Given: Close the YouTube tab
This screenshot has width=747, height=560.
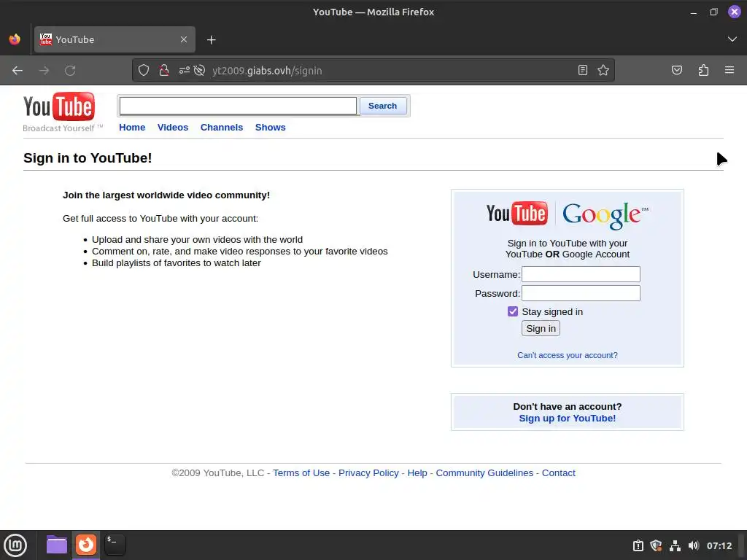Looking at the screenshot, I should [184, 39].
